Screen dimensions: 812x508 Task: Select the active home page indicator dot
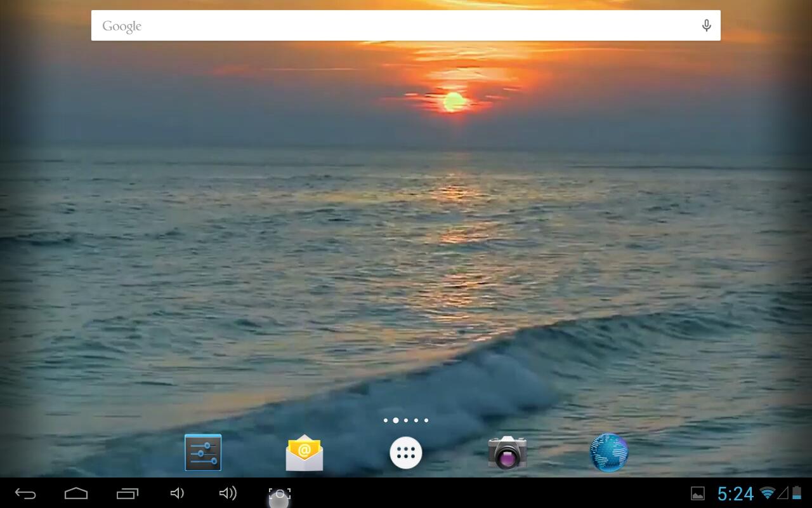tap(396, 420)
